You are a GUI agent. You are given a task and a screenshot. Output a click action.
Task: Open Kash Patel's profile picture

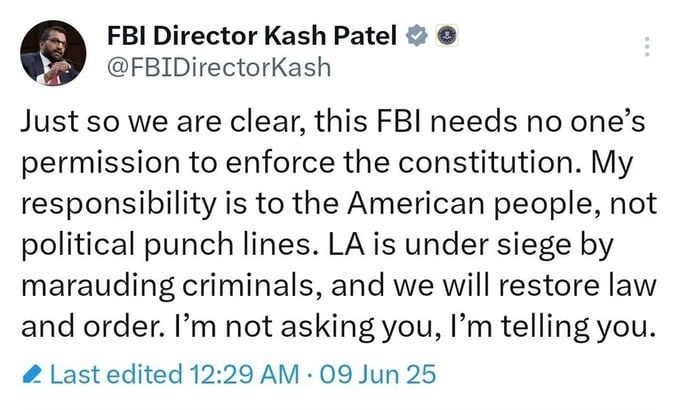point(53,53)
